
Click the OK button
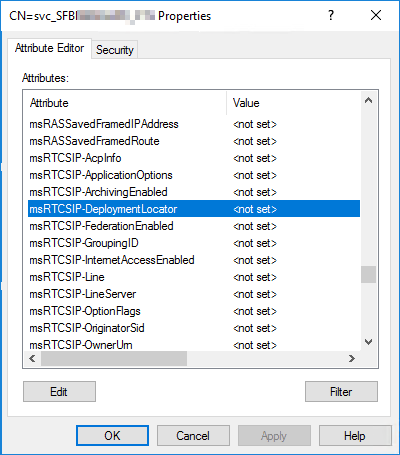click(x=112, y=435)
